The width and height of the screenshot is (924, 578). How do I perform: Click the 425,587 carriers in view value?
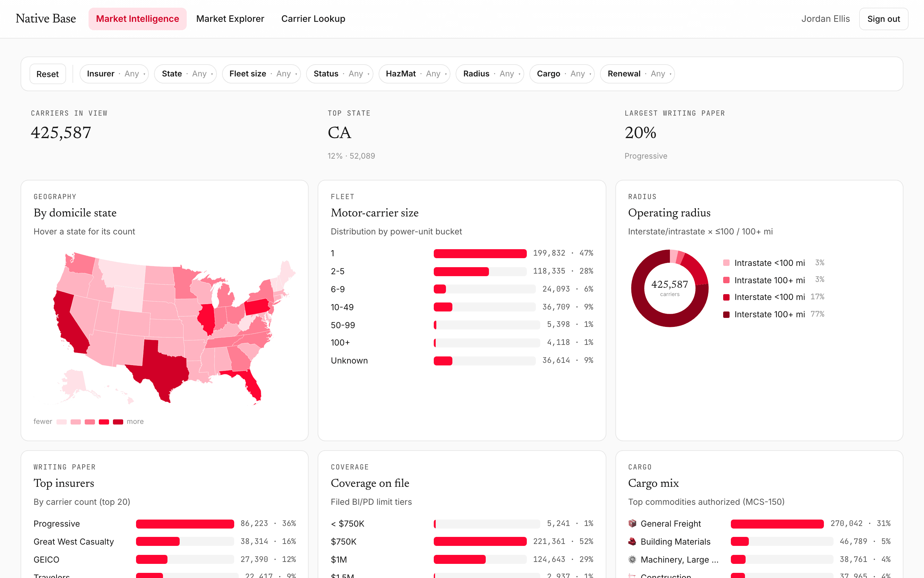pyautogui.click(x=61, y=133)
